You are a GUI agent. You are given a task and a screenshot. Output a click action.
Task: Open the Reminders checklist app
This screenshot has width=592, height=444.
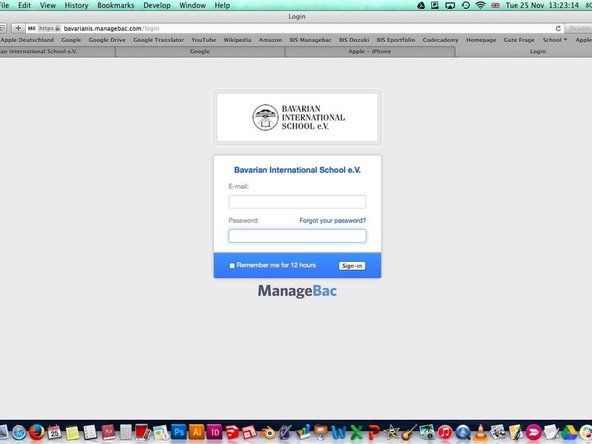90,432
